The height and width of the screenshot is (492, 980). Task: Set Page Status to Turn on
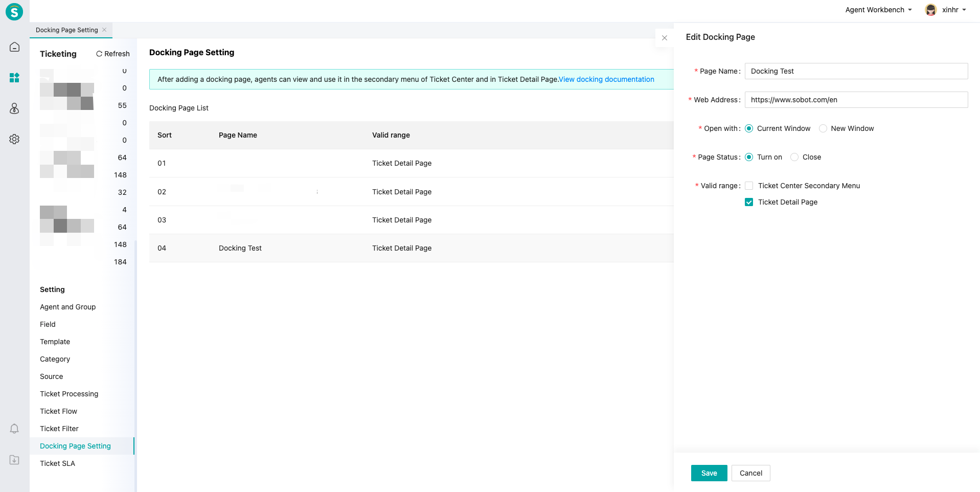pos(749,157)
